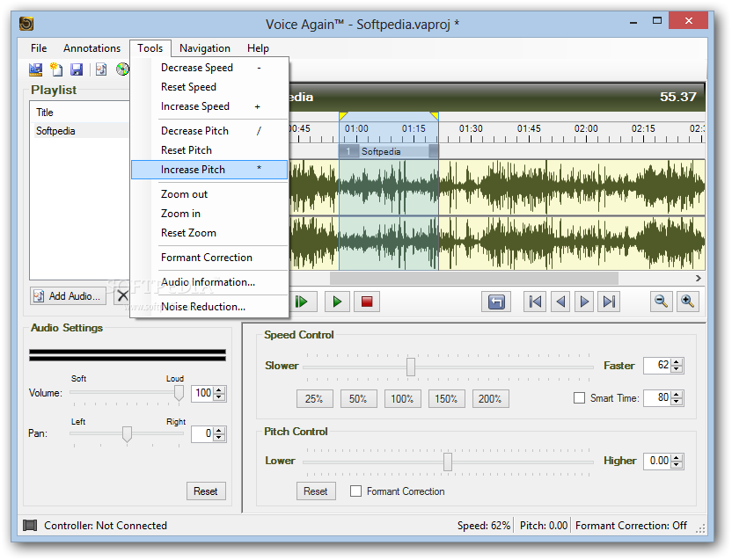Choose Decrease Speed from Tools menu

209,68
